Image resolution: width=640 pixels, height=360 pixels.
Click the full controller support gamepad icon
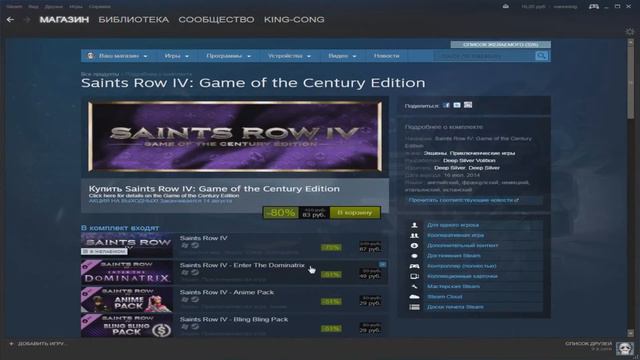pyautogui.click(x=414, y=266)
